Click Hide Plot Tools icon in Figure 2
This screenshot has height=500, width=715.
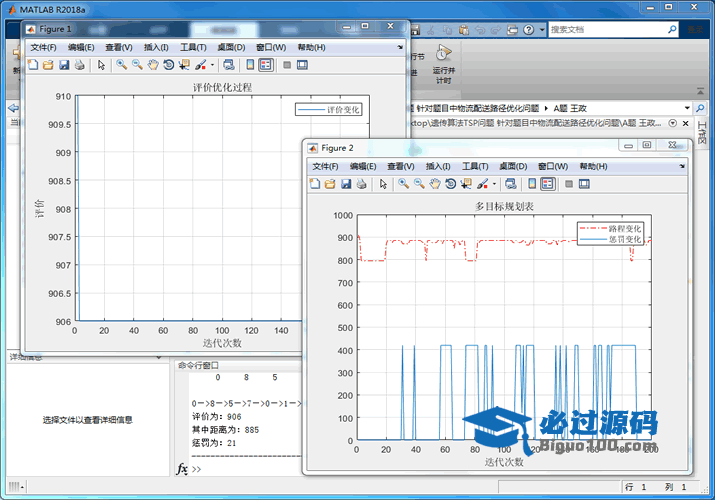pyautogui.click(x=569, y=184)
